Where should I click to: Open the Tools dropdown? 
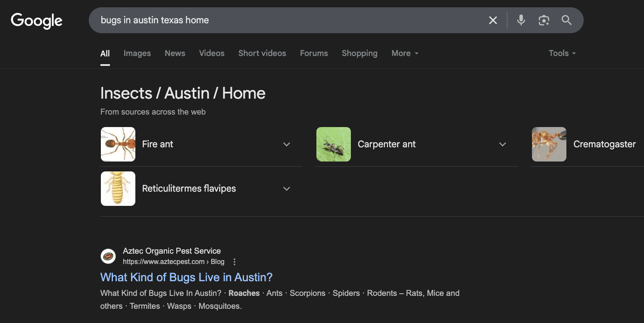[562, 53]
